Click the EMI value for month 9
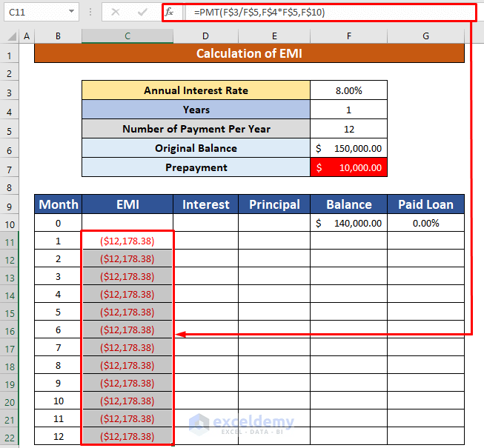 pyautogui.click(x=127, y=383)
